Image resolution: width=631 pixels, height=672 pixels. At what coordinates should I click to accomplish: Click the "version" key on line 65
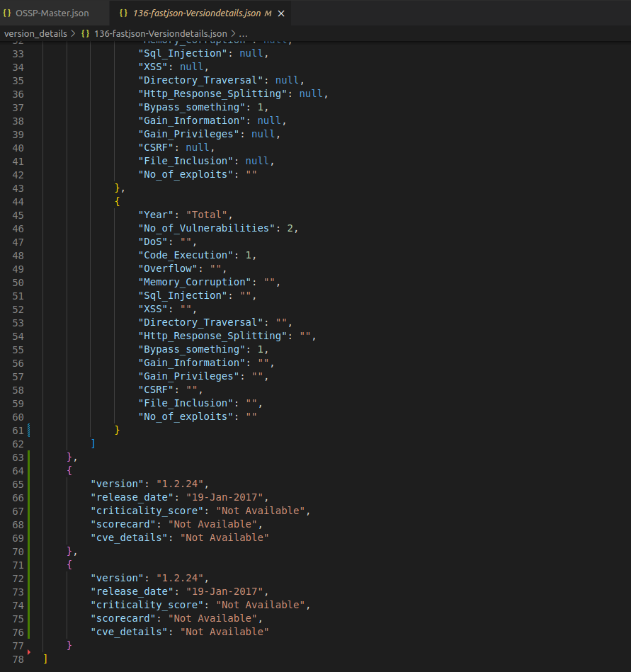(x=117, y=484)
